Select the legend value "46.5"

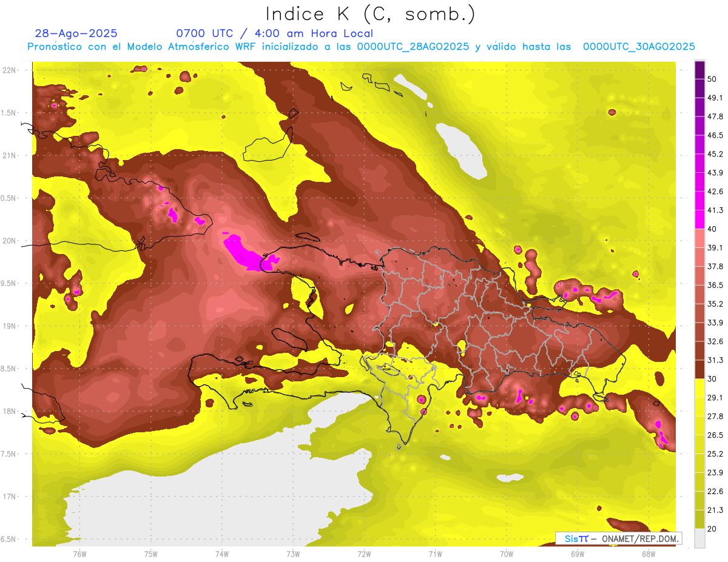click(715, 135)
